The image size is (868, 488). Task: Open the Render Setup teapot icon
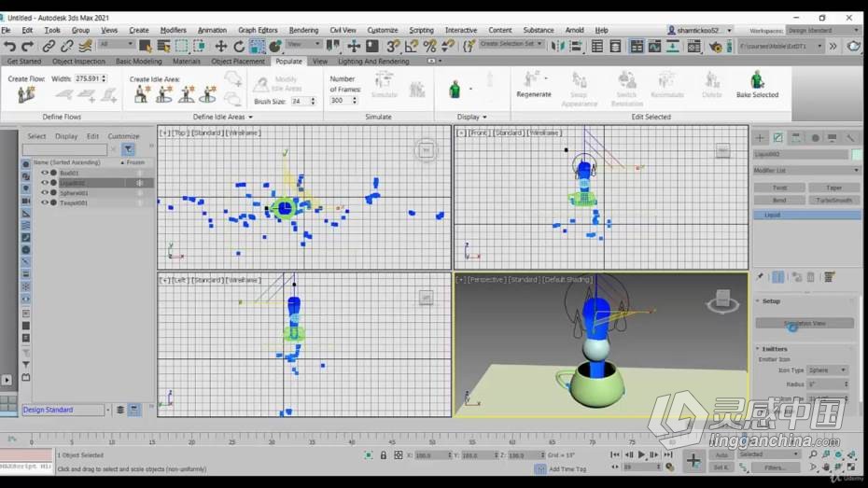click(x=715, y=47)
